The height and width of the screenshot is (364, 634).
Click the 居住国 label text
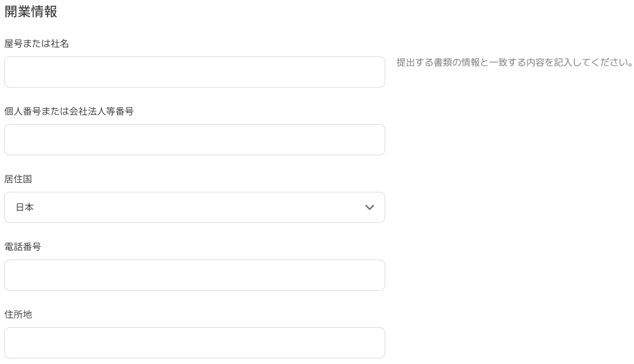tap(18, 180)
